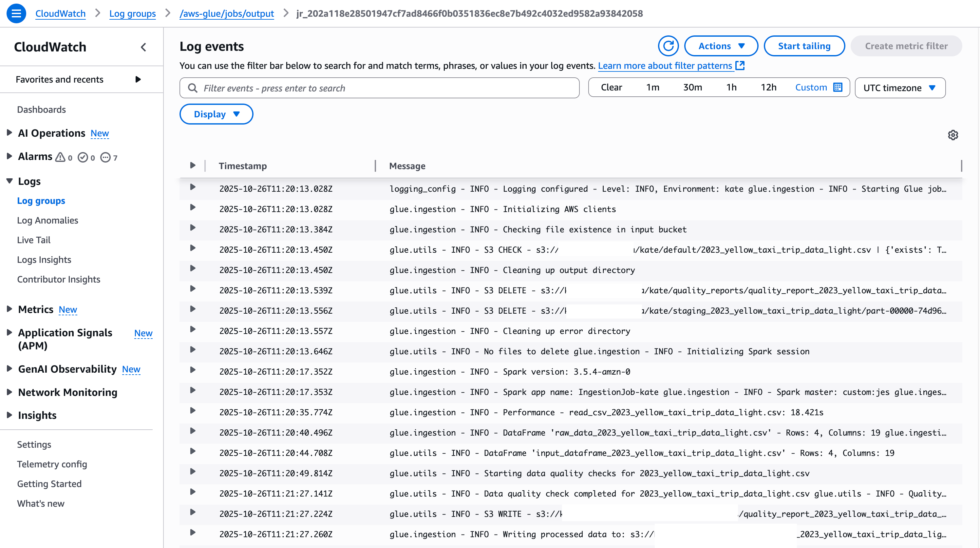980x548 pixels.
Task: Expand all rows using the header arrow
Action: pyautogui.click(x=193, y=166)
